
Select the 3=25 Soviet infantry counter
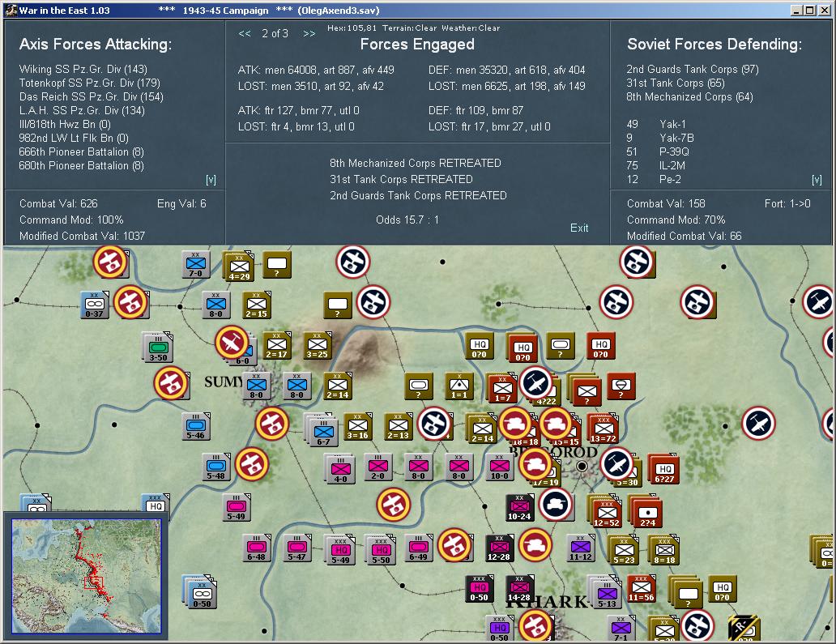coord(318,345)
